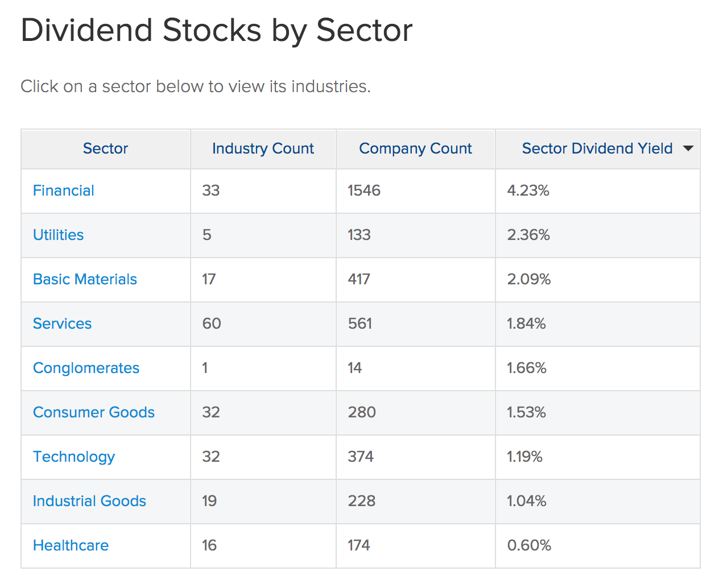The image size is (719, 588).
Task: Click the Sector Dividend Yield header text
Action: pyautogui.click(x=597, y=148)
